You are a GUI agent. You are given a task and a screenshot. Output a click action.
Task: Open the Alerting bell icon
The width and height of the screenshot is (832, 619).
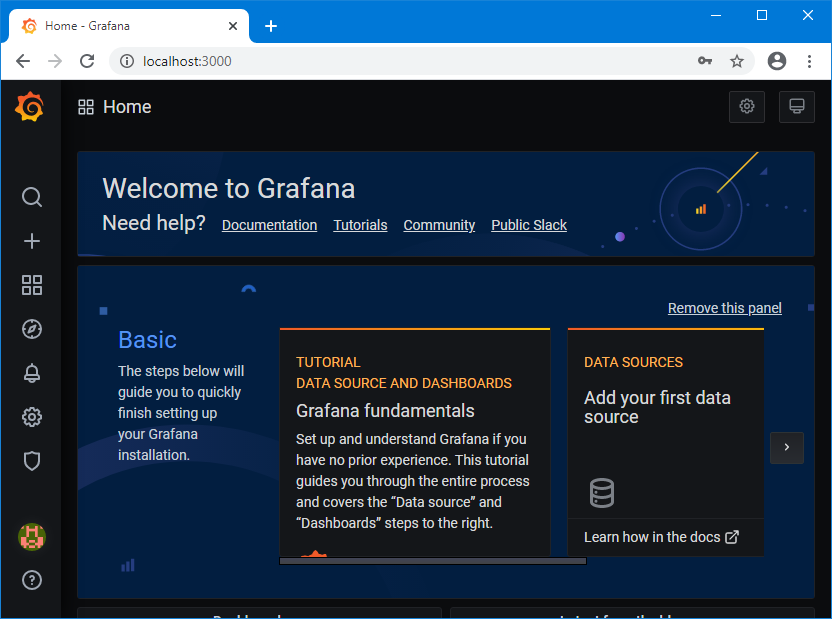tap(32, 373)
